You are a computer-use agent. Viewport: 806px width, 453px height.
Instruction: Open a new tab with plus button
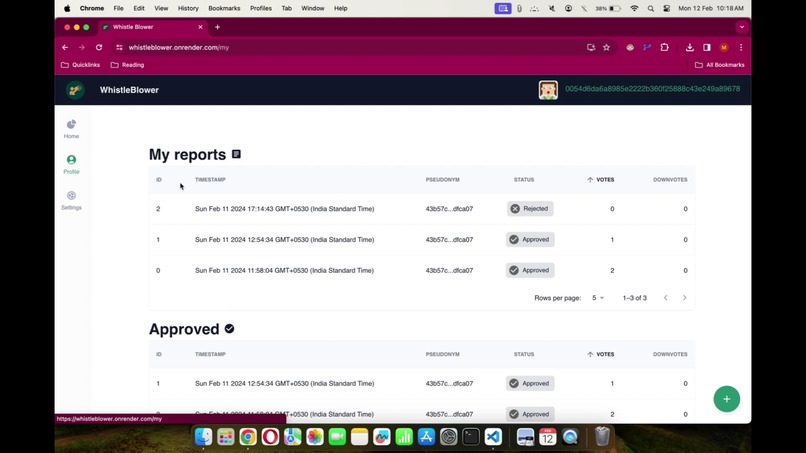217,27
